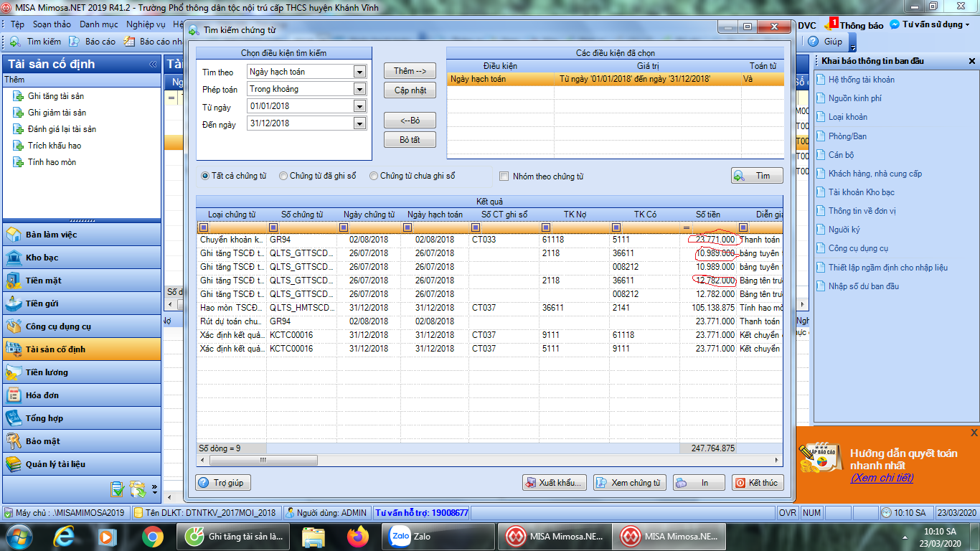Select Chứng từ chưa ghi sổ radio
This screenshot has width=980, height=551.
[x=374, y=176]
